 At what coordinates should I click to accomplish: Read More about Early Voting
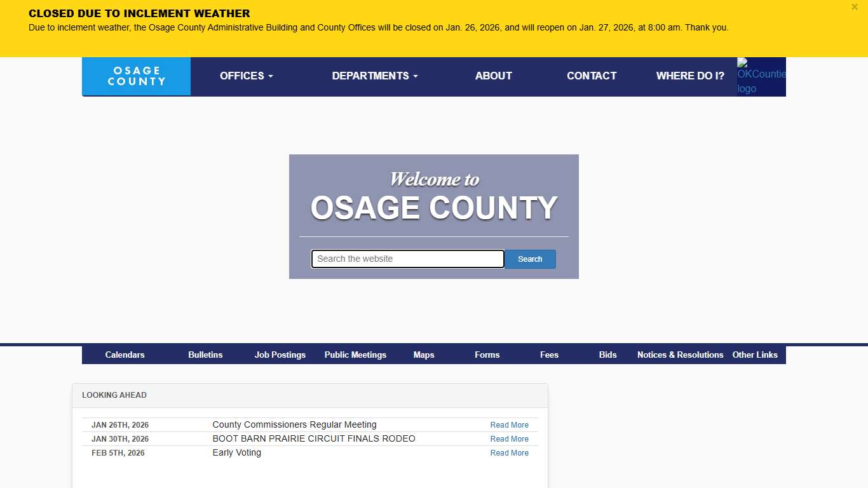click(x=509, y=452)
